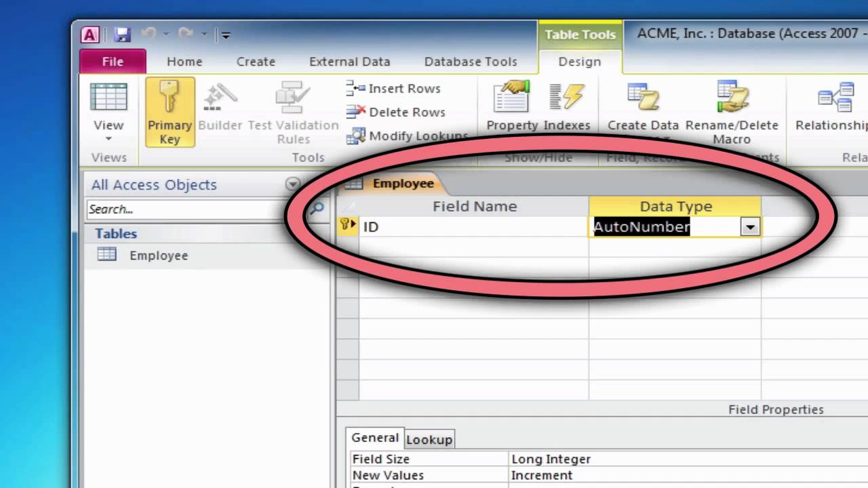Click the row selector with key icon
Image resolution: width=868 pixels, height=488 pixels.
pyautogui.click(x=348, y=226)
